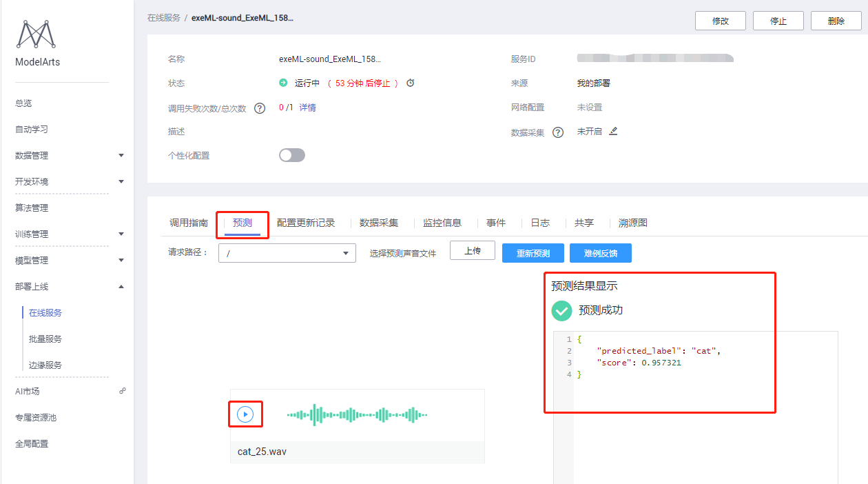Play the cat_25.wav audio sample
868x484 pixels.
pyautogui.click(x=245, y=414)
